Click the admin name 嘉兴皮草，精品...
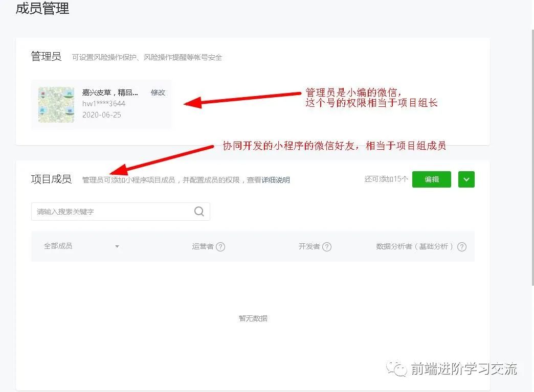Image resolution: width=534 pixels, height=392 pixels. pos(110,93)
